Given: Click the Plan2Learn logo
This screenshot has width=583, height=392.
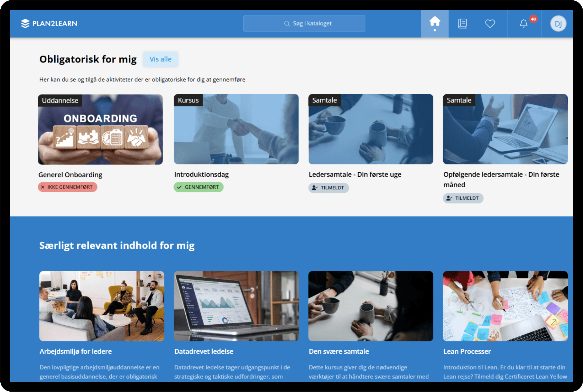Looking at the screenshot, I should coord(49,23).
